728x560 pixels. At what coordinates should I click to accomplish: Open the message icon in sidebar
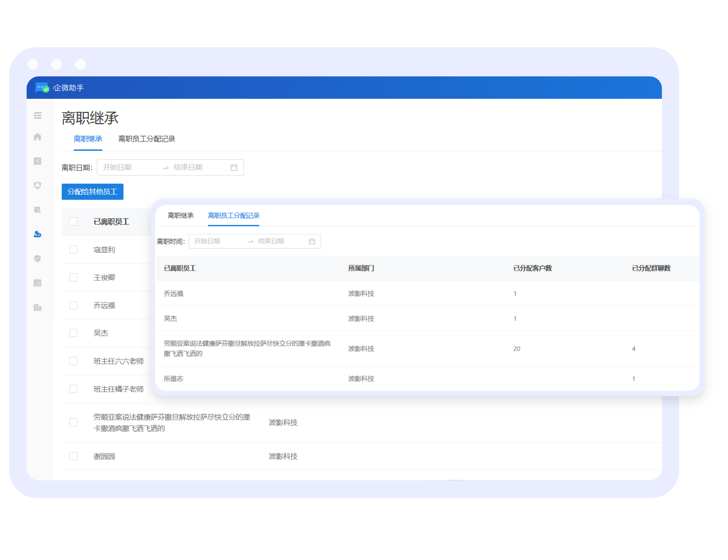(38, 209)
